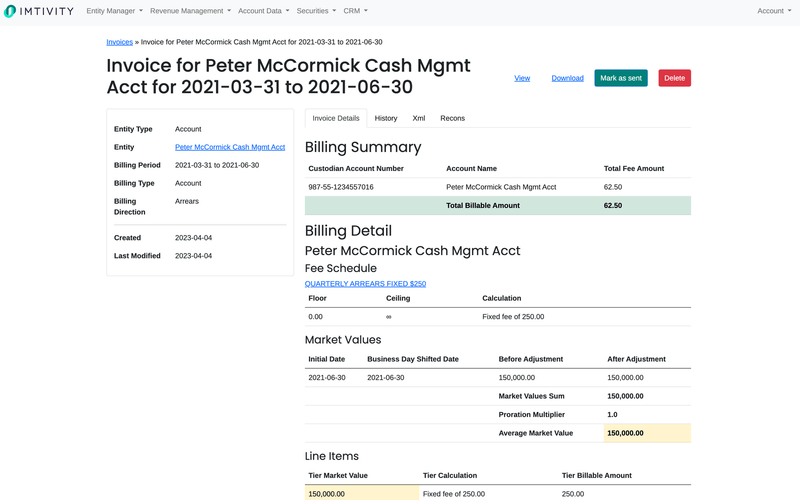Open the Entity Manager dropdown menu
This screenshot has height=500, width=800.
114,11
